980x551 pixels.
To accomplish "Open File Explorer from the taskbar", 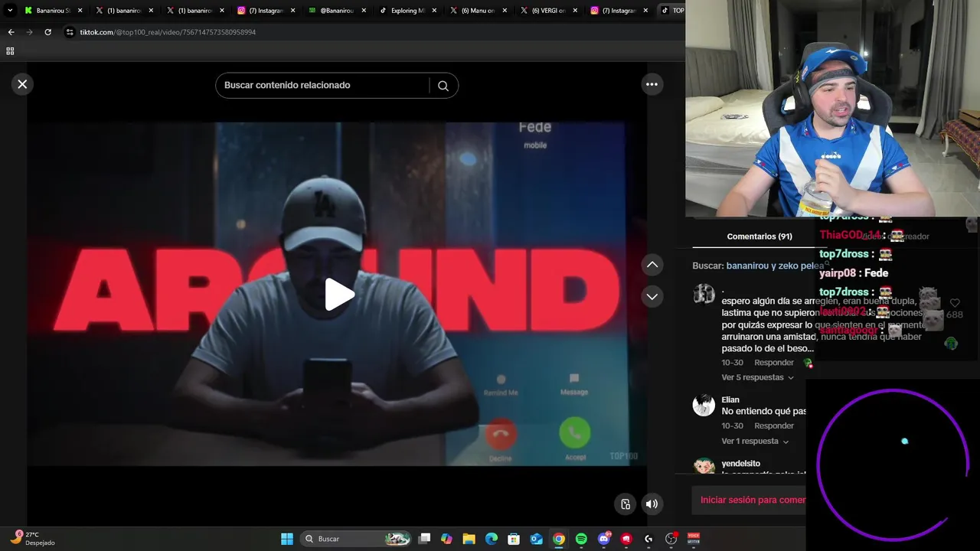I will (469, 539).
